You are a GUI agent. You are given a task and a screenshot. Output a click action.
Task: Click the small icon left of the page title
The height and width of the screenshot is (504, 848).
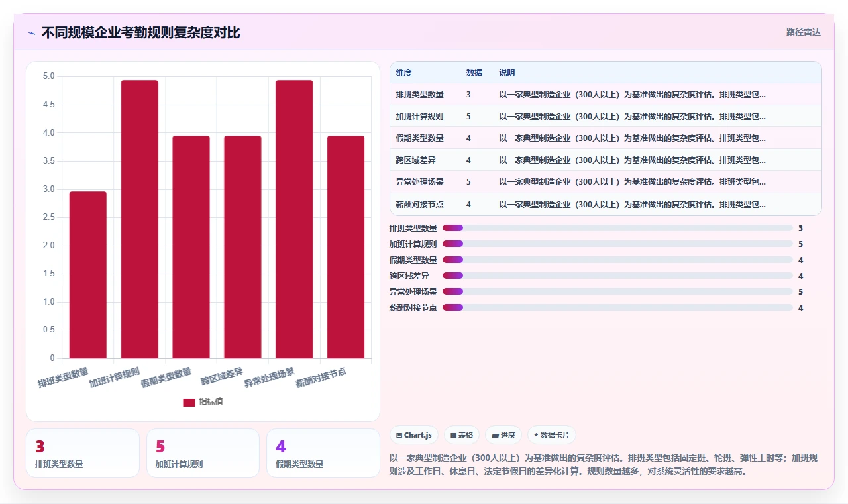(x=31, y=33)
